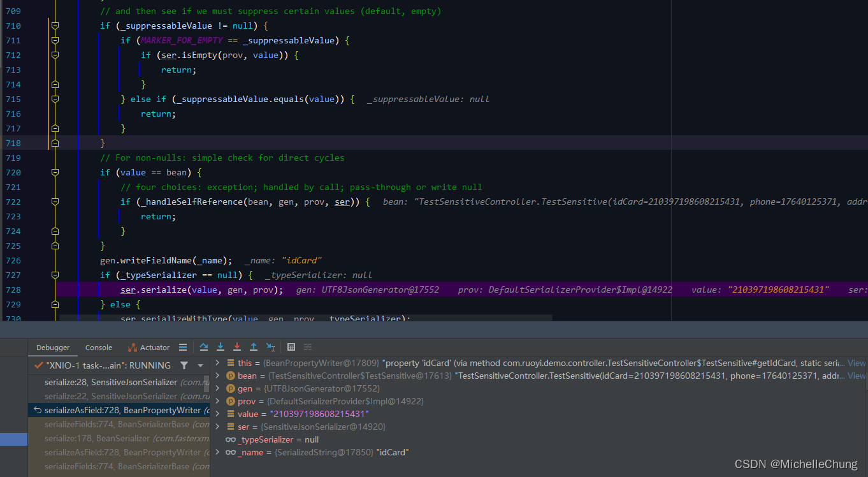The width and height of the screenshot is (868, 477).
Task: Expand the '_name' SerializedString variable
Action: [x=217, y=452]
